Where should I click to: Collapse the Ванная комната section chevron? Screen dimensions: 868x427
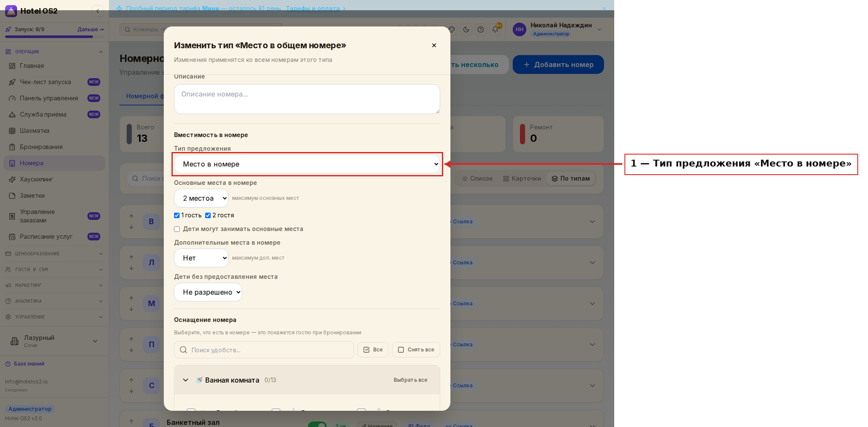[186, 380]
